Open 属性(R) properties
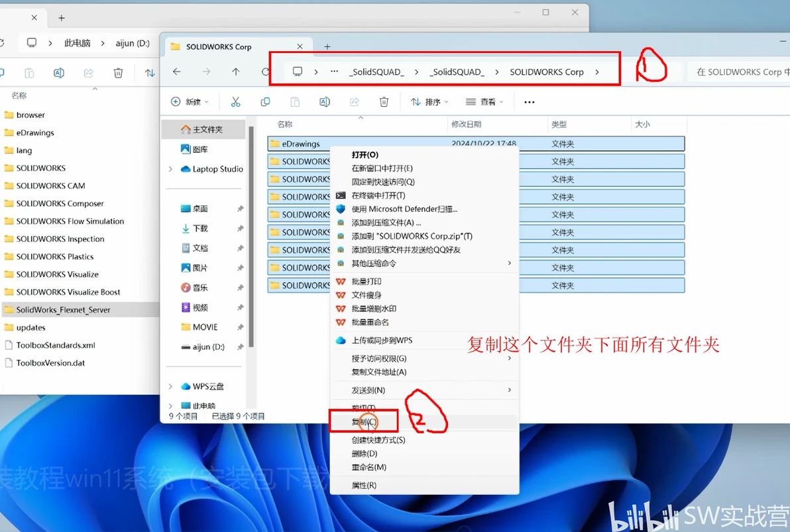The height and width of the screenshot is (532, 790). (424, 485)
